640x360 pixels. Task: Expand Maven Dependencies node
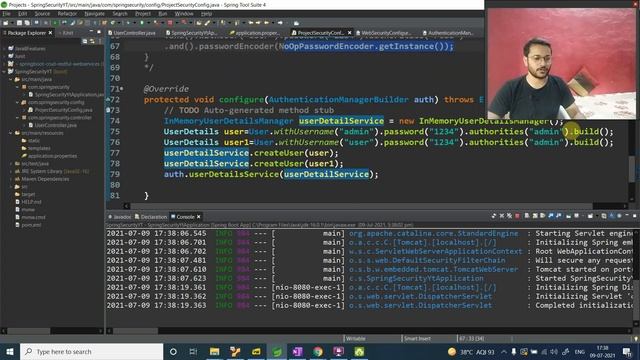click(x=11, y=179)
